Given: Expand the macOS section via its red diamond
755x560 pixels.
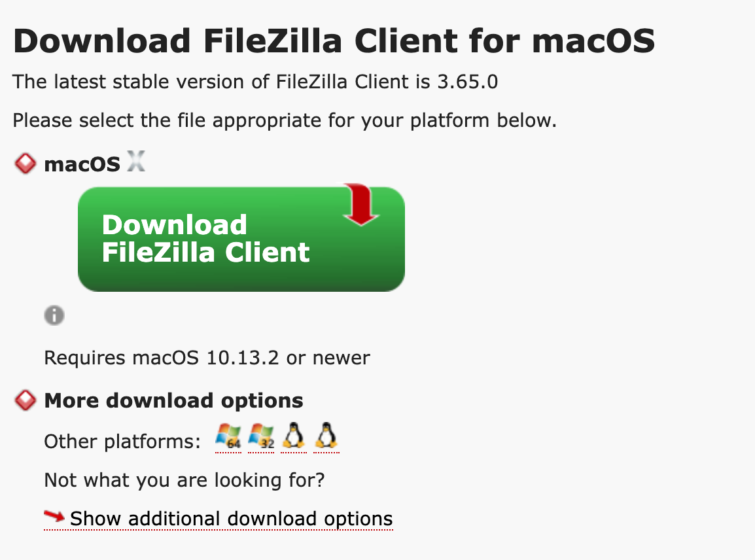Looking at the screenshot, I should [24, 164].
